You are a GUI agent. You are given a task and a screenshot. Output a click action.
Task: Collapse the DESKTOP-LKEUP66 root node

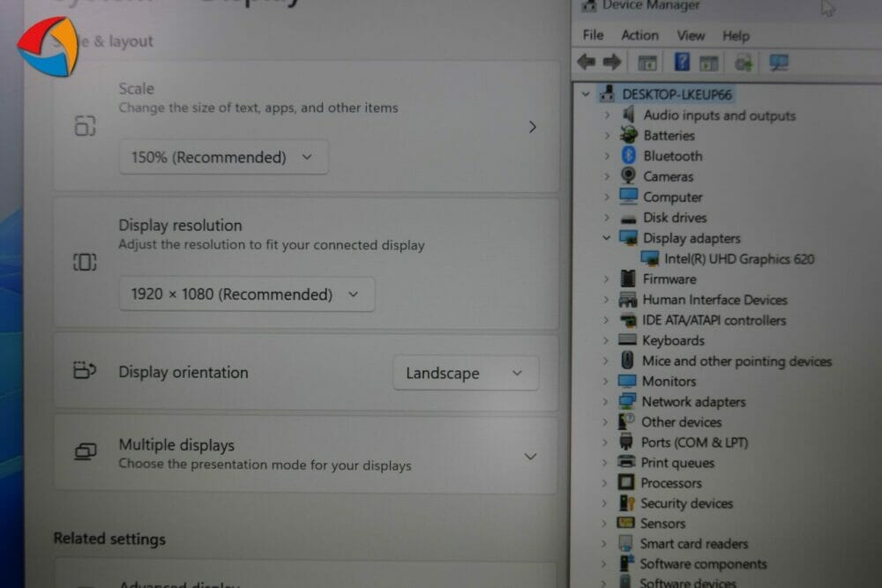click(x=586, y=93)
